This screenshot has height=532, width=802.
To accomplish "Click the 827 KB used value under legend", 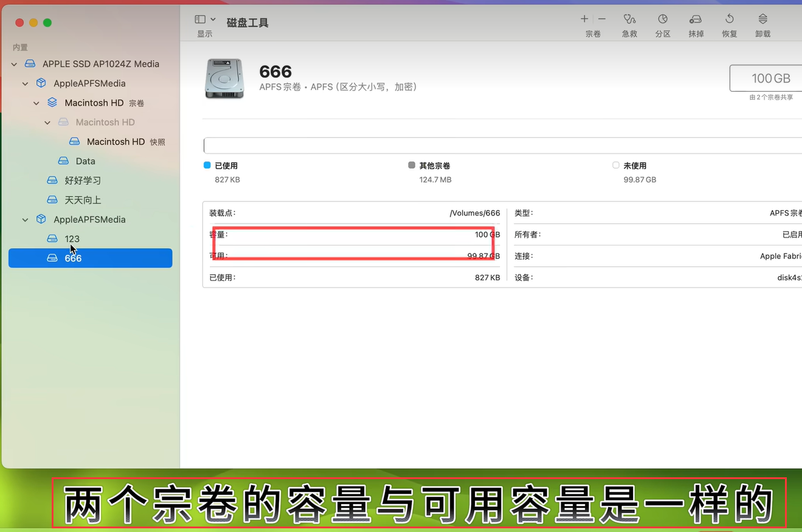I will coord(227,180).
